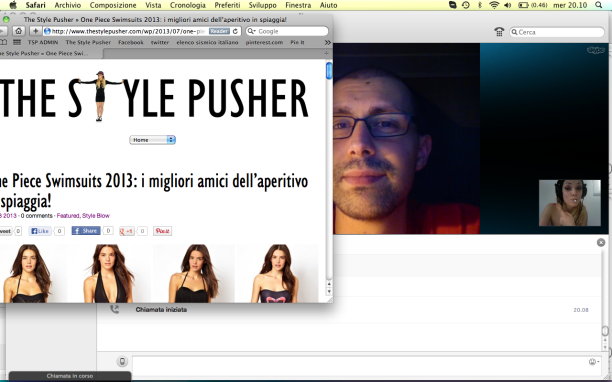Show more bookmarks with the chevron
This screenshot has width=612, height=382.
click(327, 42)
